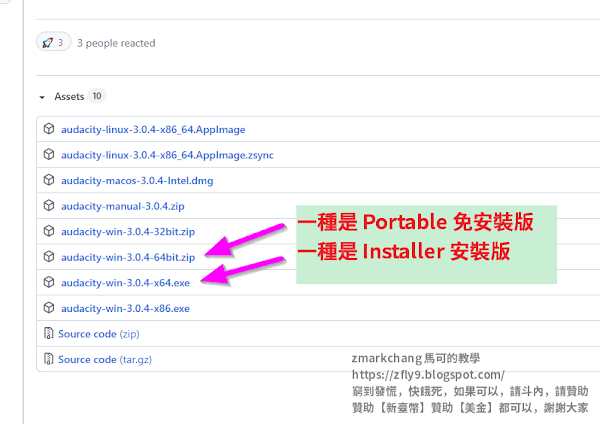Click zip file icon beside Source code (zip)
This screenshot has width=600, height=424.
point(49,333)
